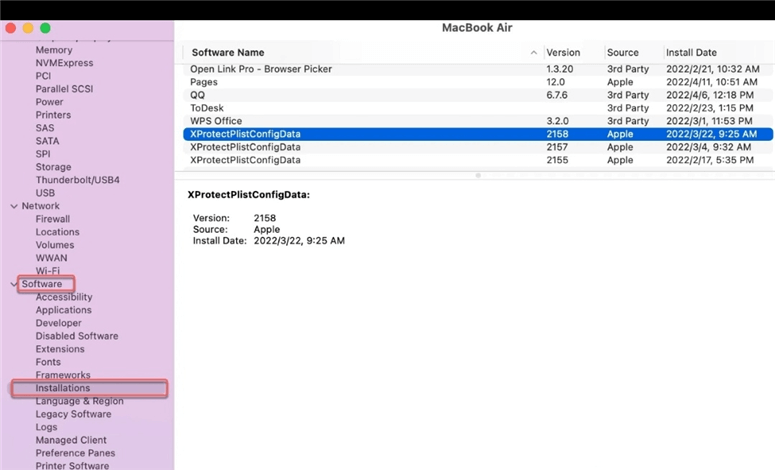
Task: Select XProtectPlistConfigData version 2158 row
Action: [x=477, y=134]
